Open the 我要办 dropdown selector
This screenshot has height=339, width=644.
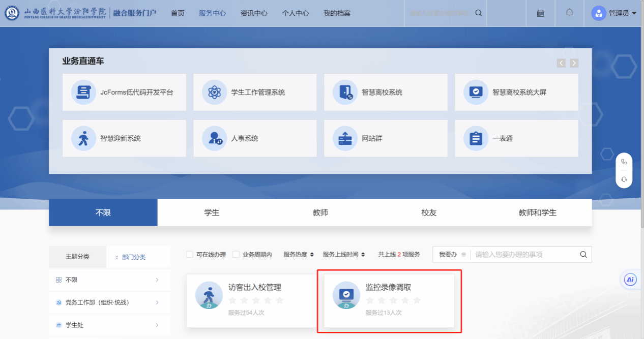(x=452, y=255)
